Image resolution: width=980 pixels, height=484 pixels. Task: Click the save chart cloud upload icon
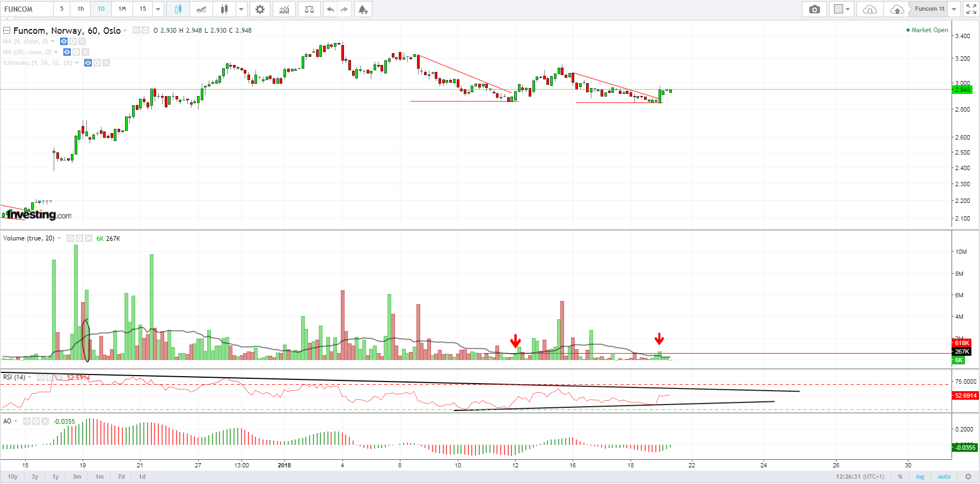tap(896, 9)
